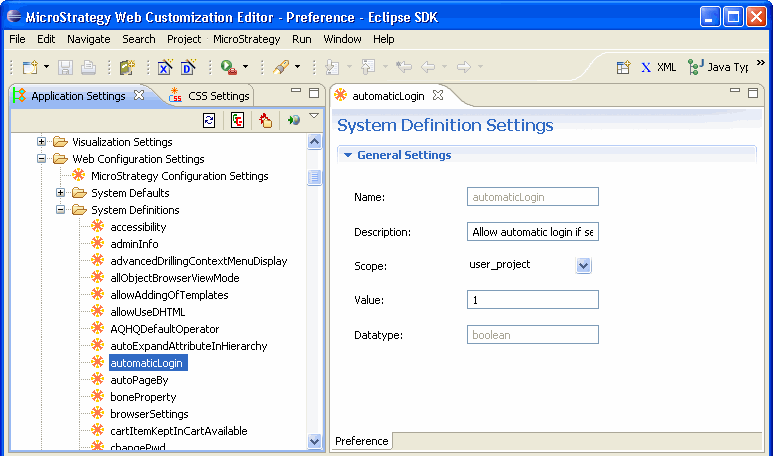773x456 pixels.
Task: Open the Run menu
Action: [302, 39]
